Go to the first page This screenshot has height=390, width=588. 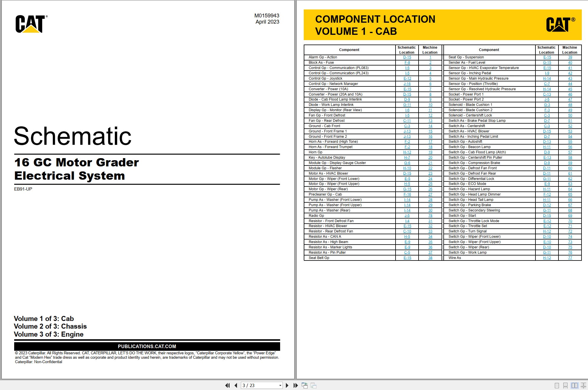click(x=227, y=385)
